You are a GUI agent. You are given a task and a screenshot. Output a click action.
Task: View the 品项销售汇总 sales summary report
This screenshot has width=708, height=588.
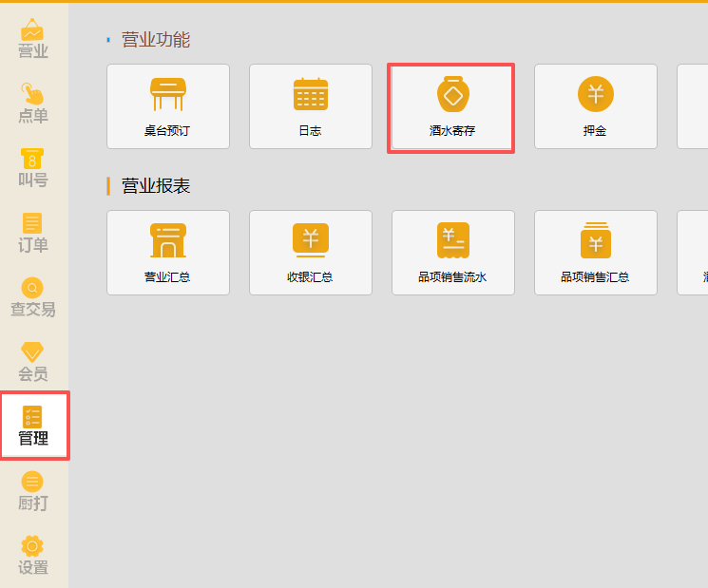click(596, 253)
